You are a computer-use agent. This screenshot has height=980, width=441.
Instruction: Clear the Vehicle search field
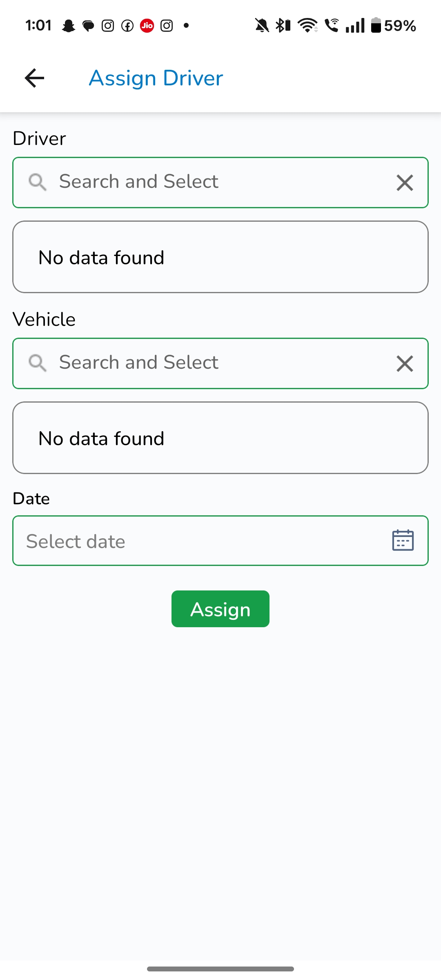405,363
